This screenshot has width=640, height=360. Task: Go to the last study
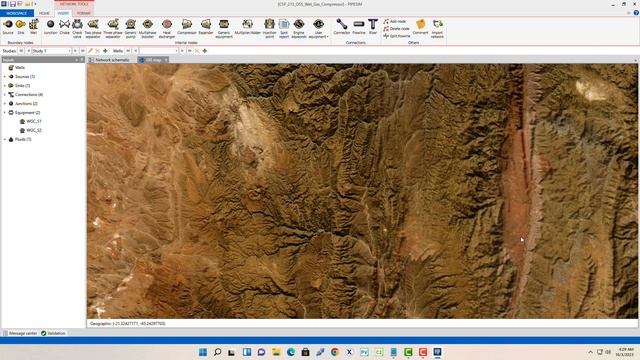pos(83,51)
